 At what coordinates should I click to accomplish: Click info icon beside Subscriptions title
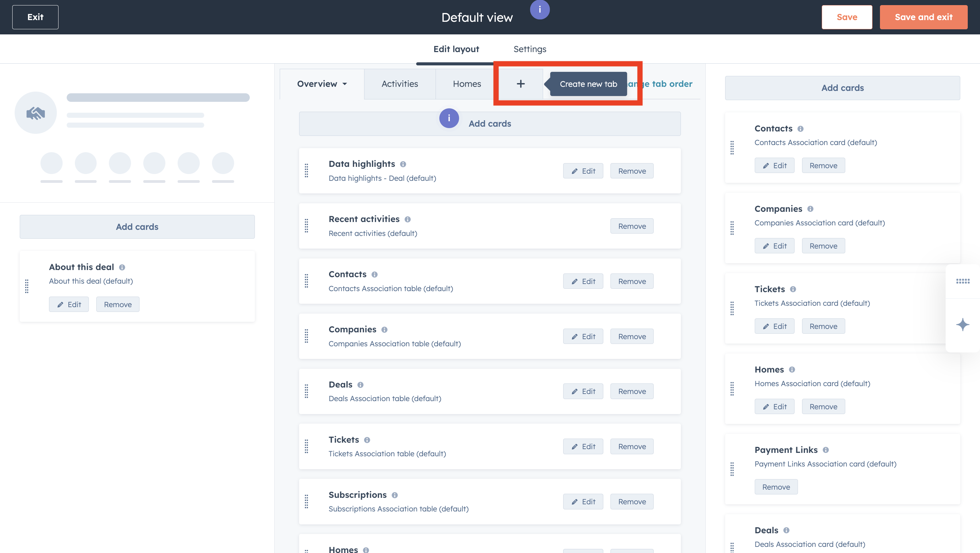click(394, 495)
